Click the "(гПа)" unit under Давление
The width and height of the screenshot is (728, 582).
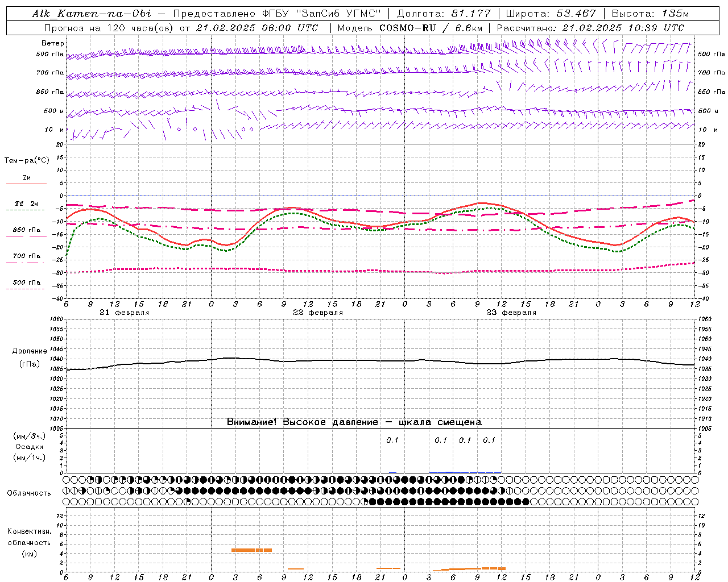(30, 364)
